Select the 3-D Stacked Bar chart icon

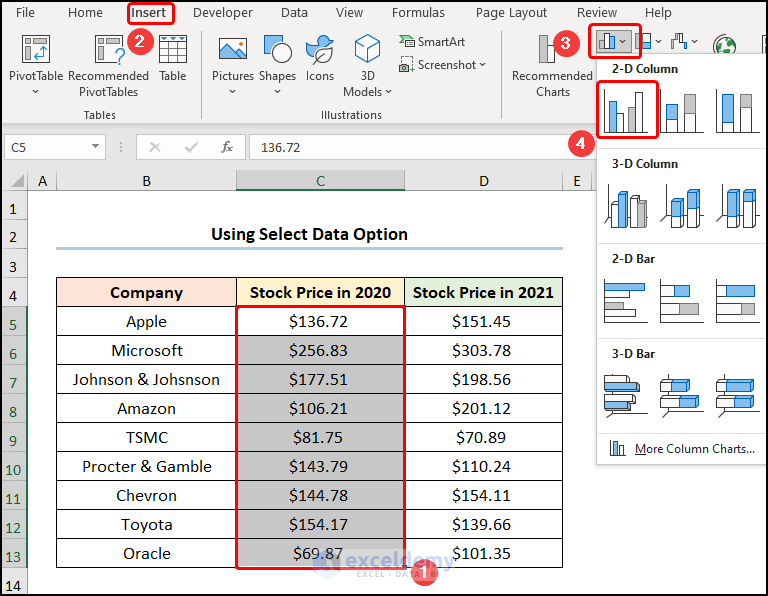click(x=681, y=396)
